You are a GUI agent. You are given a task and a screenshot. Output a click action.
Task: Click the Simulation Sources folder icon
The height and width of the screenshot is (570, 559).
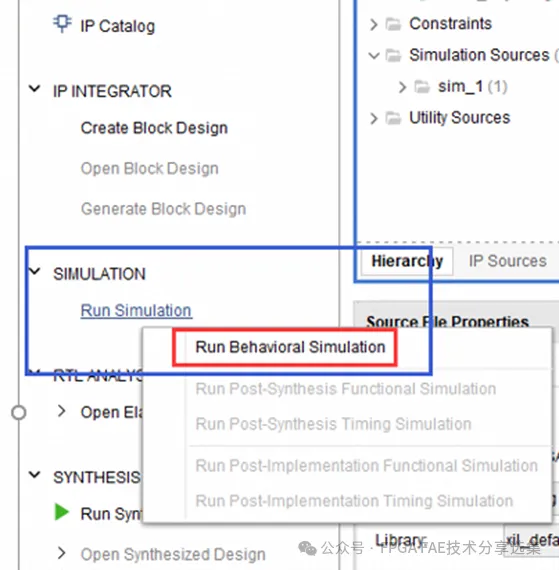tap(393, 56)
